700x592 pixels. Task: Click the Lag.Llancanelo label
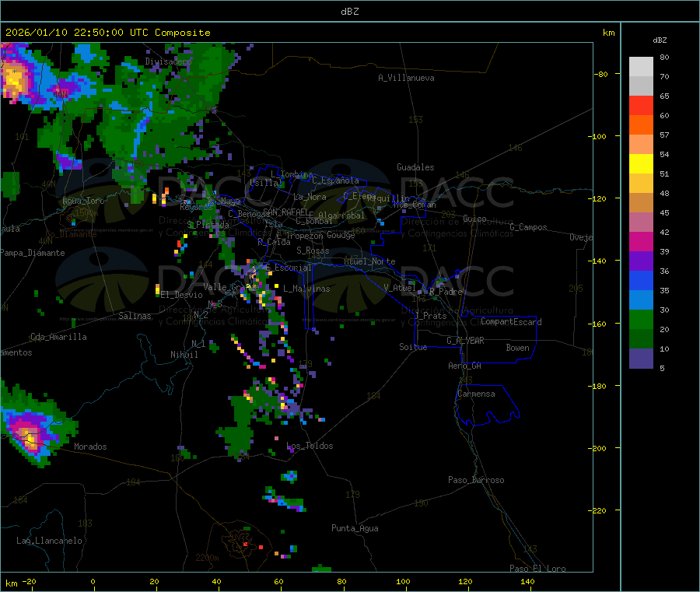[x=50, y=541]
